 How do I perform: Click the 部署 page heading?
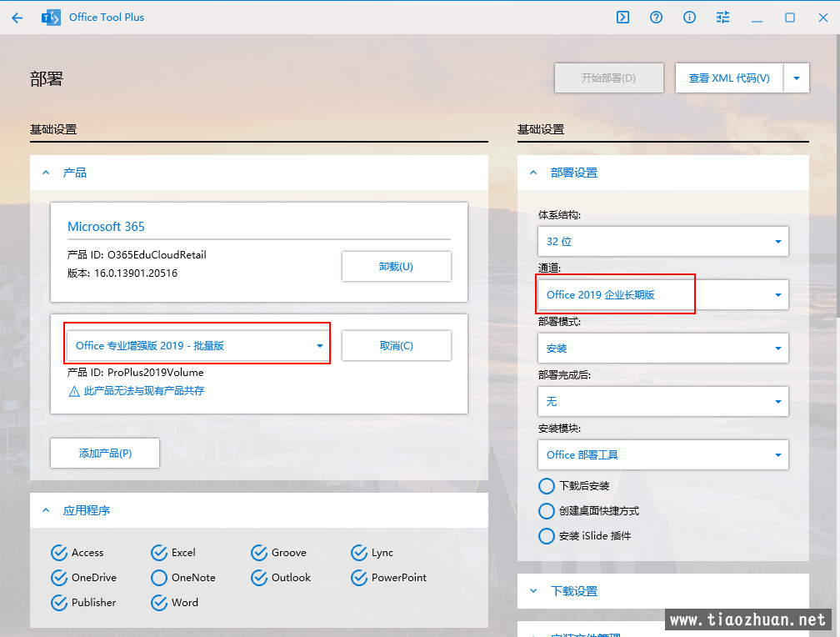(x=47, y=79)
